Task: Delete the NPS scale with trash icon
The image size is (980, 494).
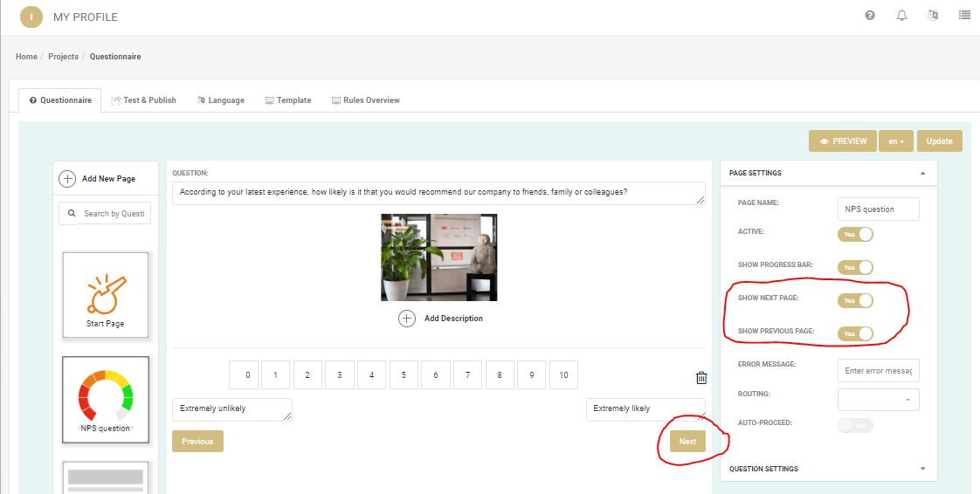Action: (701, 378)
